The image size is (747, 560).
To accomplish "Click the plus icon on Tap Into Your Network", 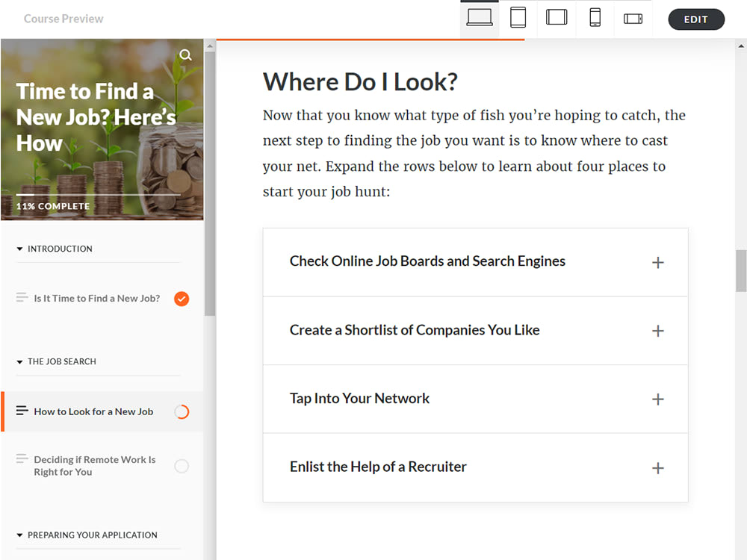I will pyautogui.click(x=658, y=399).
